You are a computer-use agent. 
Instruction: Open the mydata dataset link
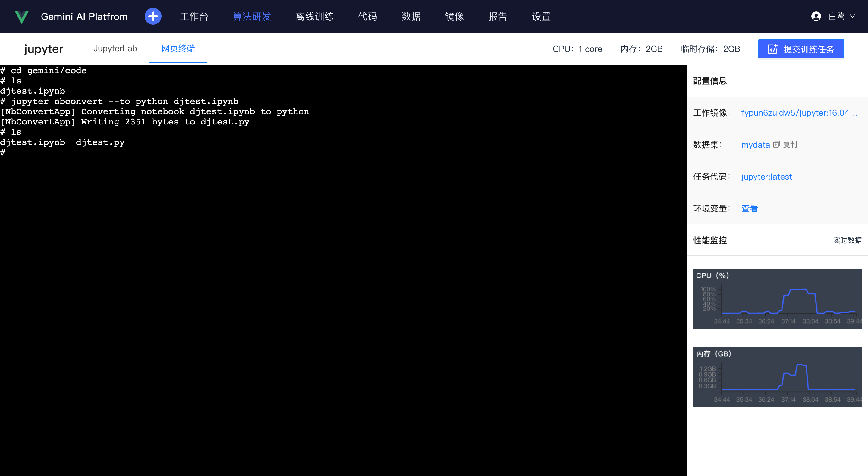(756, 144)
